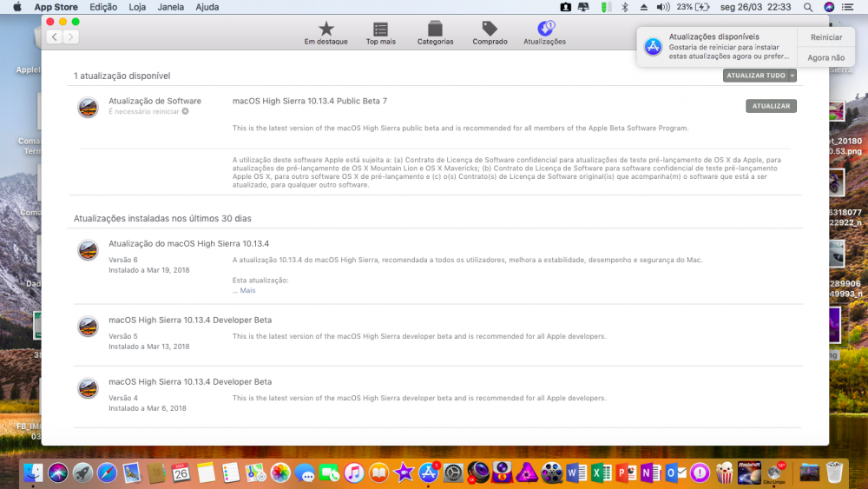The height and width of the screenshot is (489, 868).
Task: Open iTunes from the Dock
Action: tap(354, 473)
